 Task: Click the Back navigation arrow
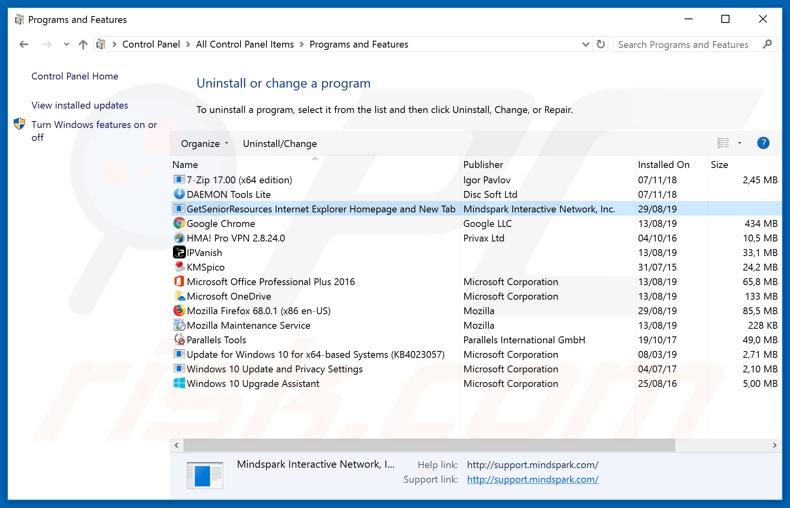click(x=24, y=44)
